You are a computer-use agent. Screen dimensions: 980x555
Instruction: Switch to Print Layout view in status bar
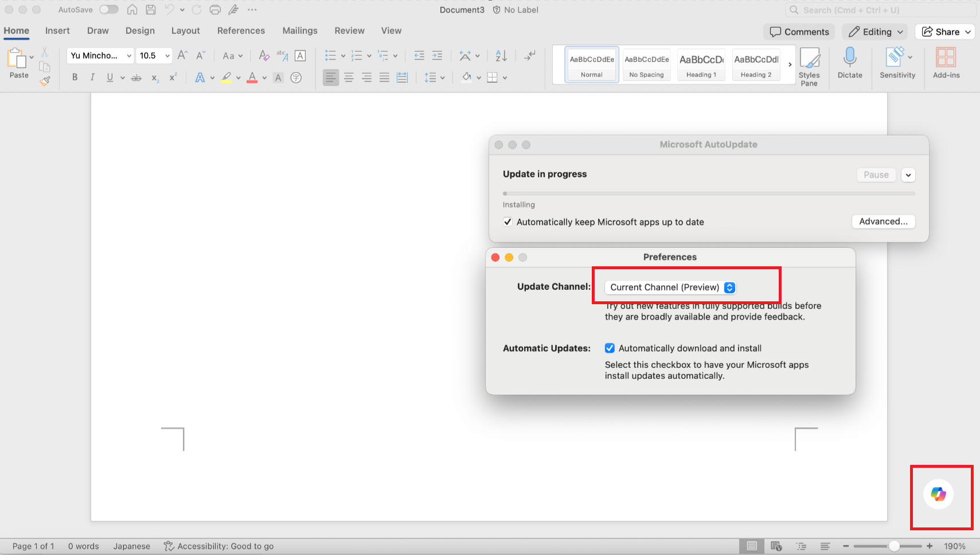[752, 546]
